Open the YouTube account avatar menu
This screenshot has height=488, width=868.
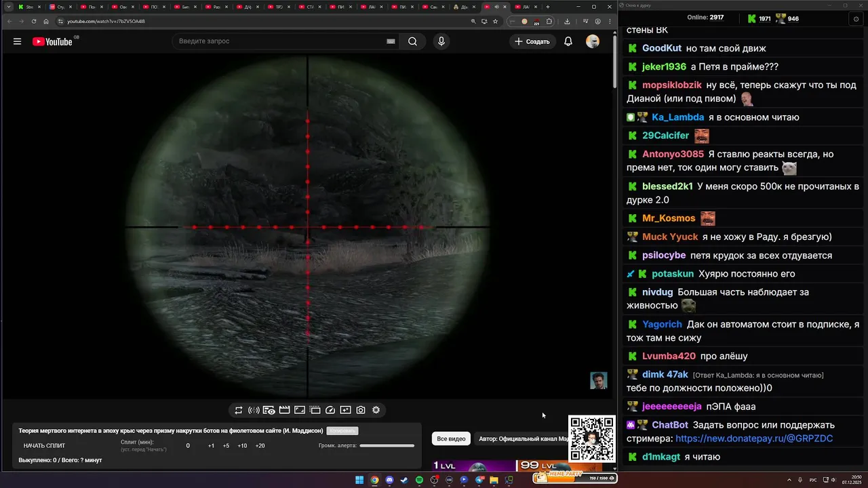593,41
